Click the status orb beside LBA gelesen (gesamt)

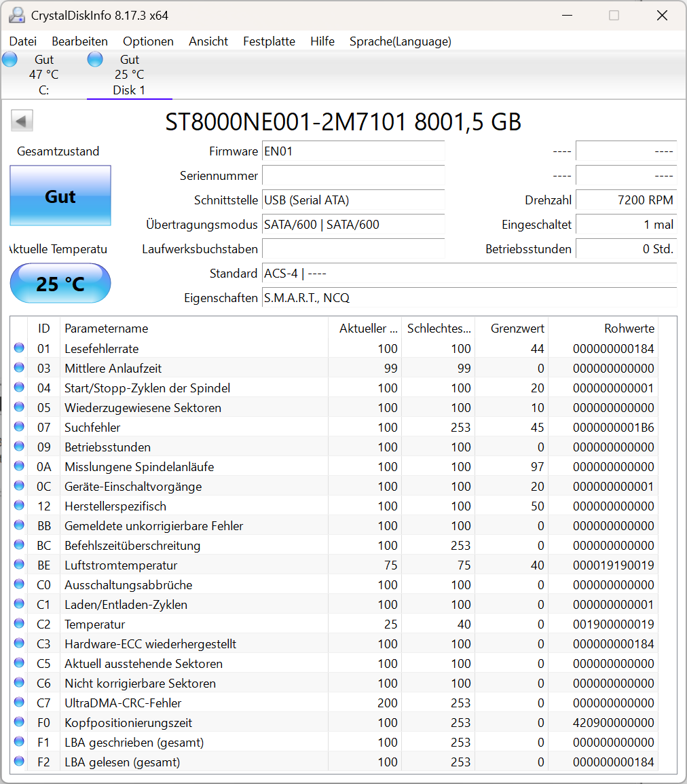[x=19, y=762]
